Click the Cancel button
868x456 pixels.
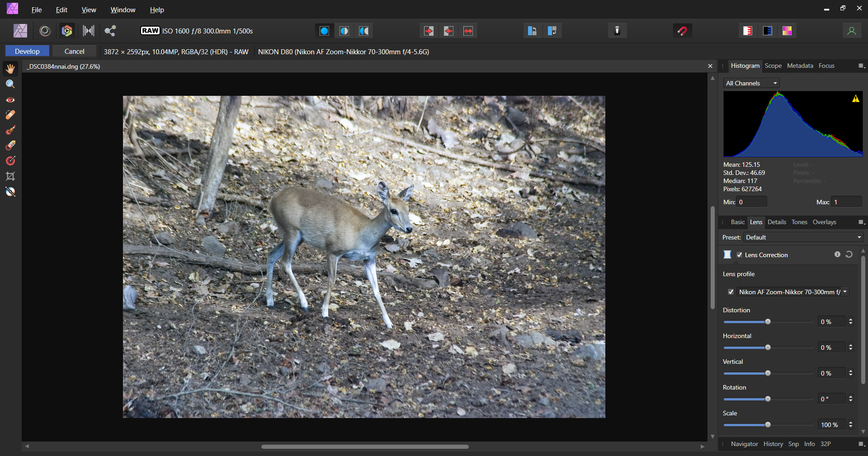tap(74, 51)
